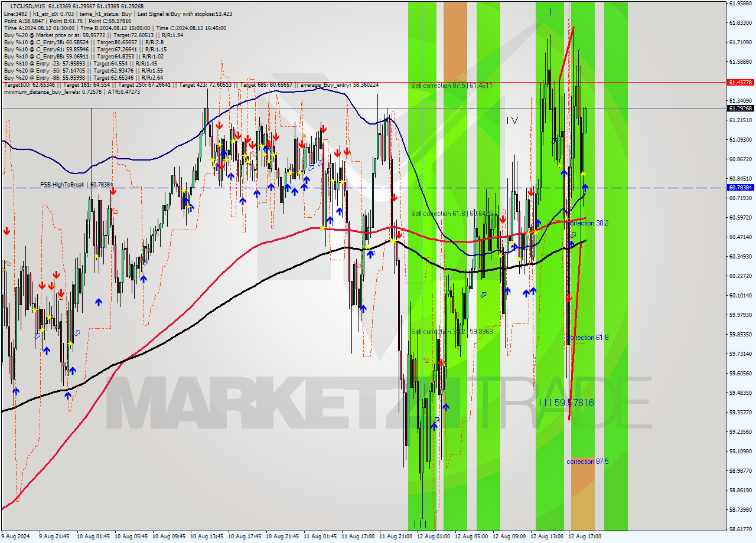756x543 pixels.
Task: Click 58.98770 on the price axis
Action: coord(741,470)
